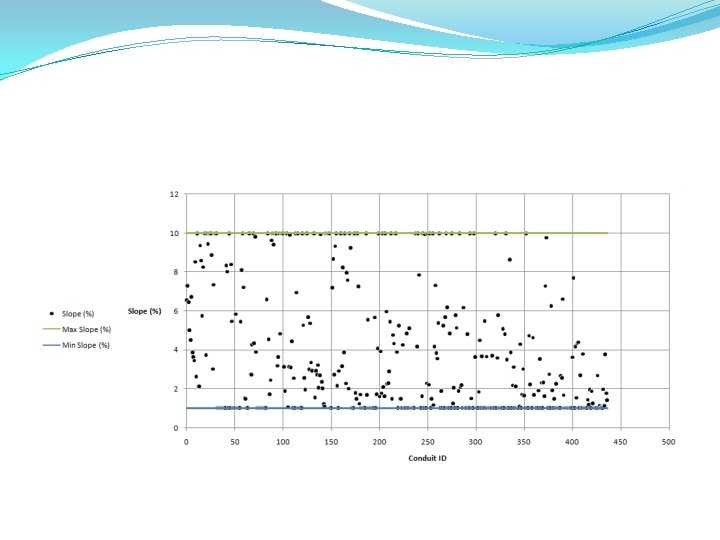This screenshot has height=540, width=720.
Task: Click the y-axis label 12
Action: point(174,194)
